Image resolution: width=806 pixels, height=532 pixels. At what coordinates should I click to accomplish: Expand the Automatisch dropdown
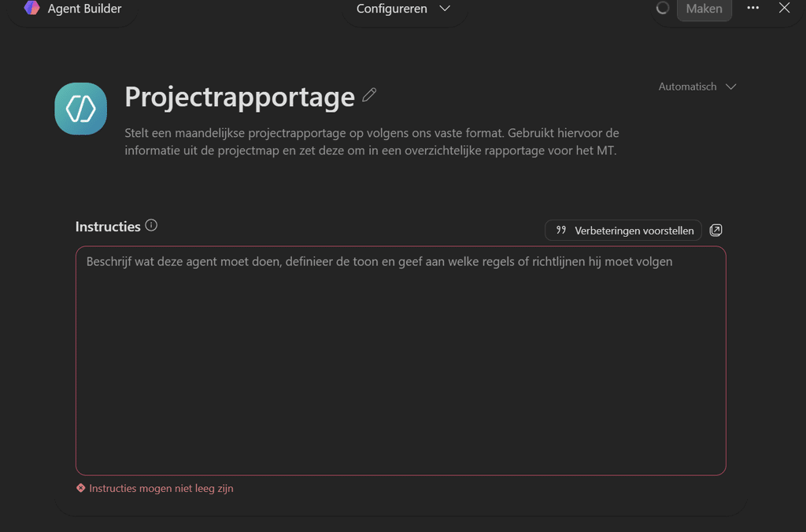tap(697, 87)
